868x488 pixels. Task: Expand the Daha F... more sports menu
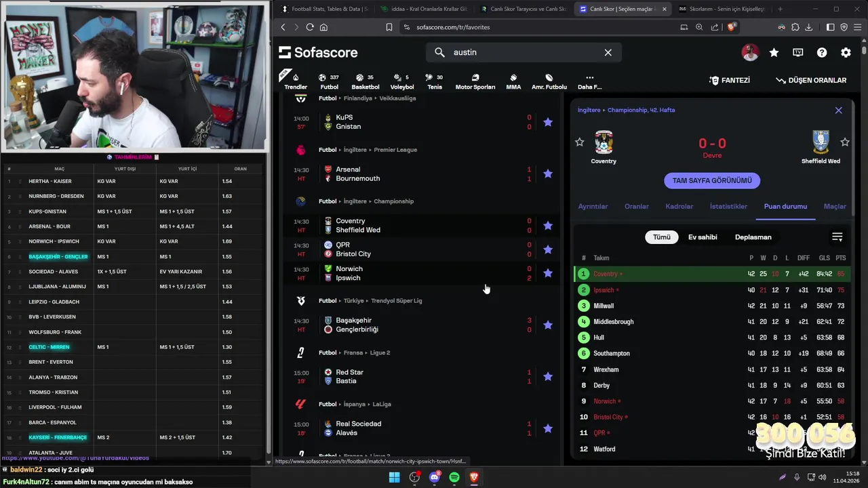coord(589,81)
